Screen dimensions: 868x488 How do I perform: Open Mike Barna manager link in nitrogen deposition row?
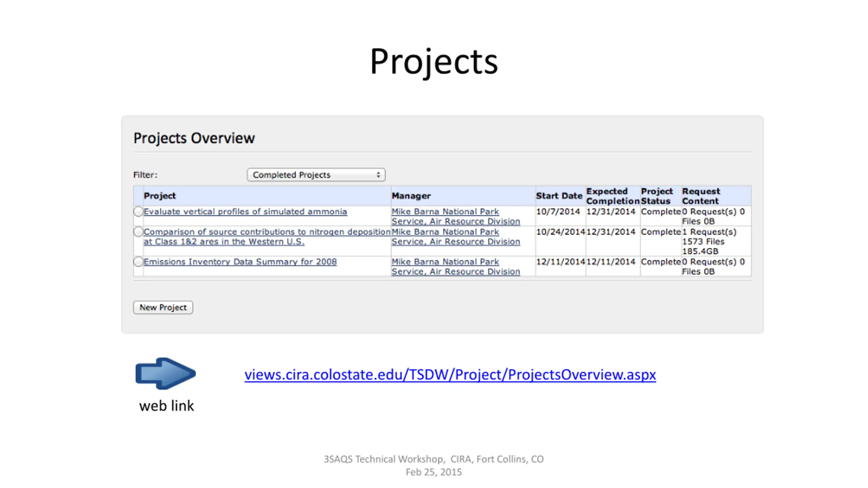coord(456,237)
